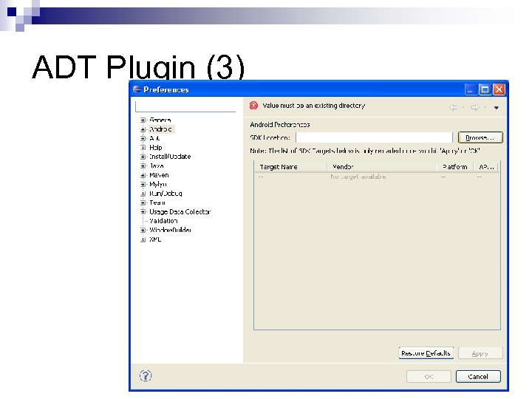Close the Preferences dialog
Viewport: 532px width, 399px height.
pyautogui.click(x=499, y=89)
